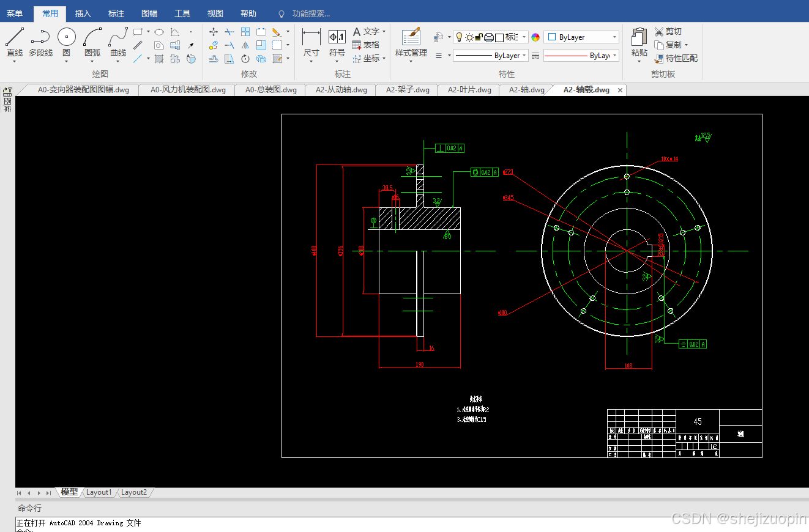Click the Extend tool icon

pyautogui.click(x=229, y=45)
